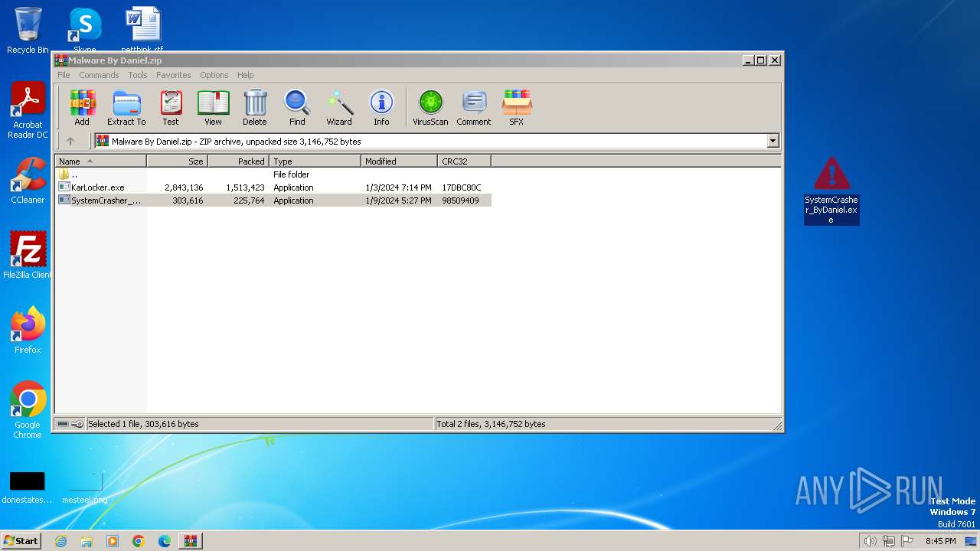Open the Commands menu
This screenshot has height=551, width=980.
click(x=99, y=75)
